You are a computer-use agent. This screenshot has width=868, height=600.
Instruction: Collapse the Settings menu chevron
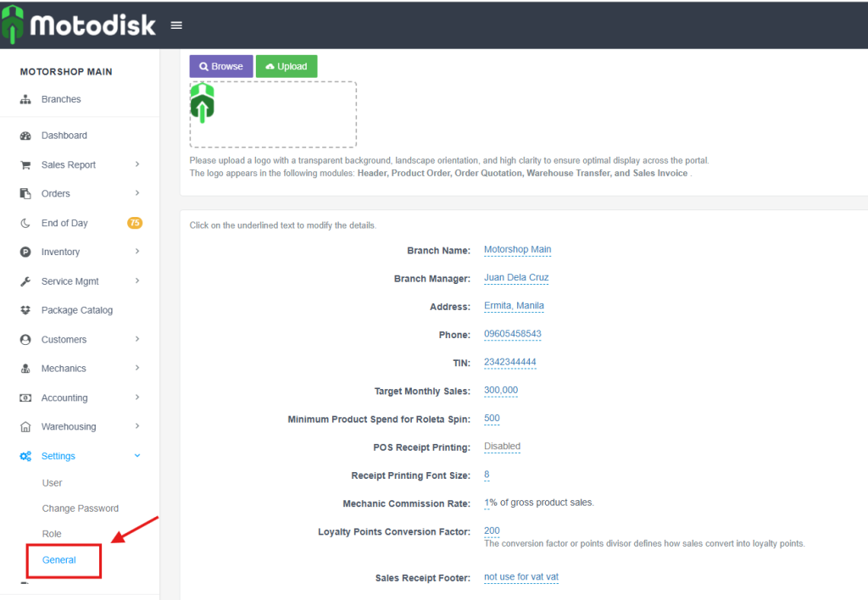tap(137, 456)
